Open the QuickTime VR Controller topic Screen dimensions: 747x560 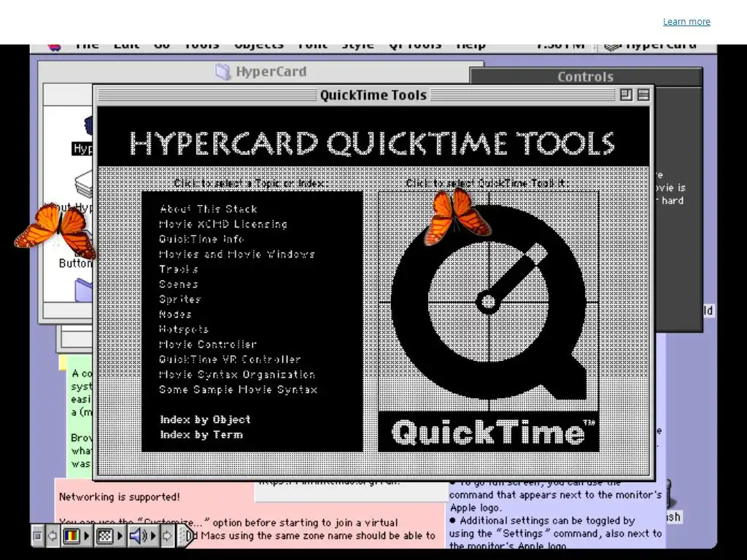click(230, 359)
